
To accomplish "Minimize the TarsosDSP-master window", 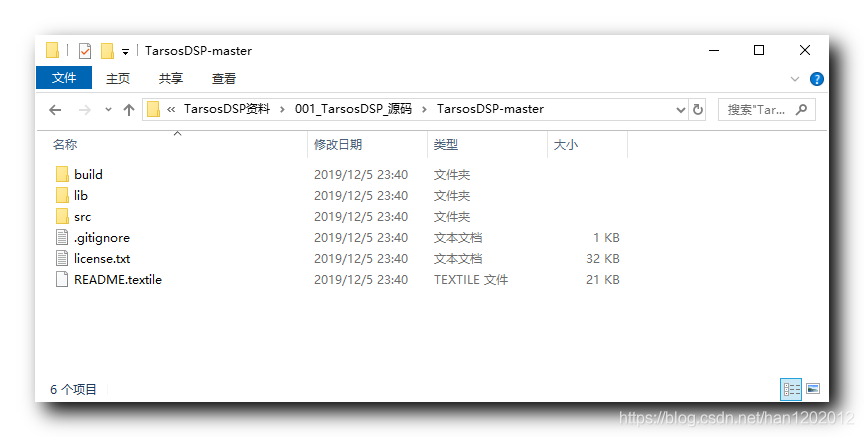I will click(714, 50).
